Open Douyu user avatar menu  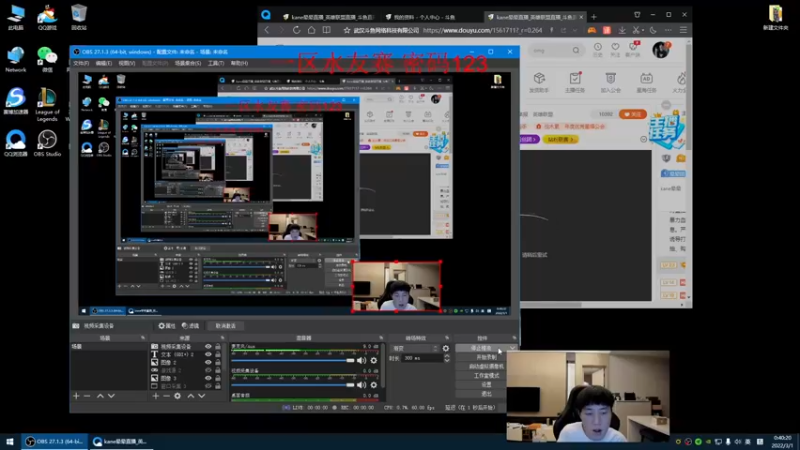[x=661, y=49]
